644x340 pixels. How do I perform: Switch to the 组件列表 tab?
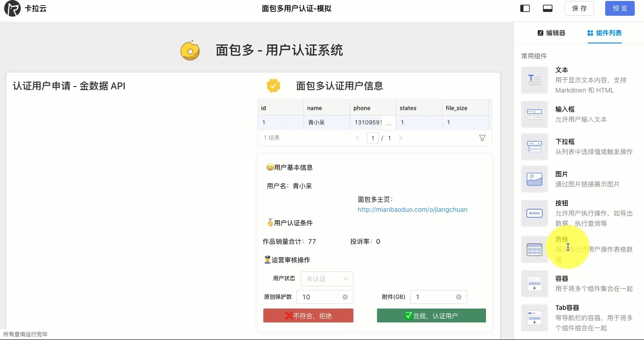coord(605,33)
